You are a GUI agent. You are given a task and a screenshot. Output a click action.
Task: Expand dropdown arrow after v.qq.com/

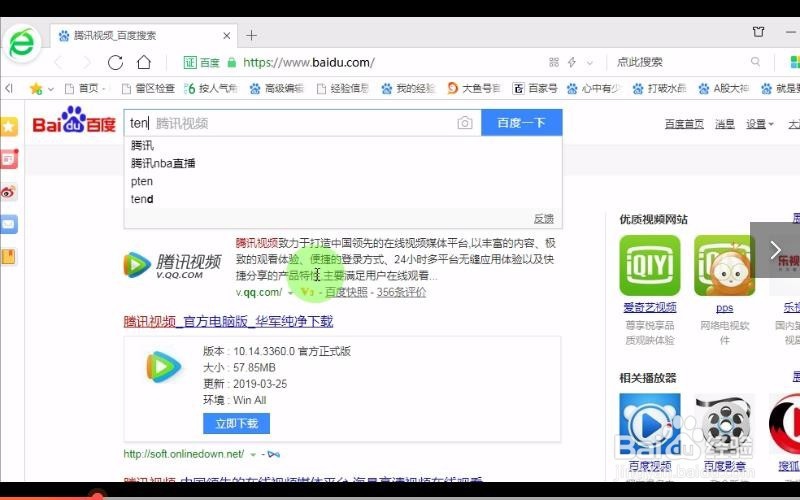(290, 293)
